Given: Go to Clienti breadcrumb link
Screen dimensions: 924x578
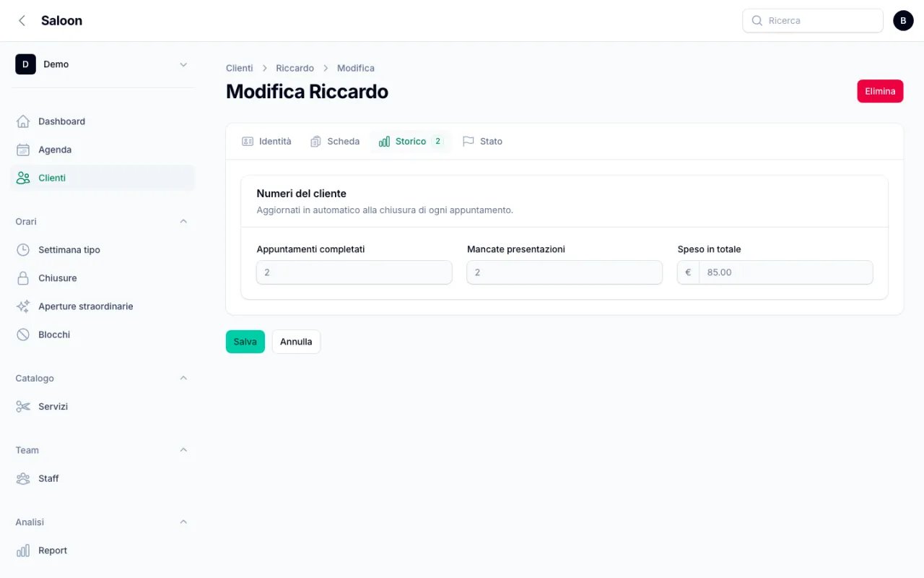Looking at the screenshot, I should point(240,68).
